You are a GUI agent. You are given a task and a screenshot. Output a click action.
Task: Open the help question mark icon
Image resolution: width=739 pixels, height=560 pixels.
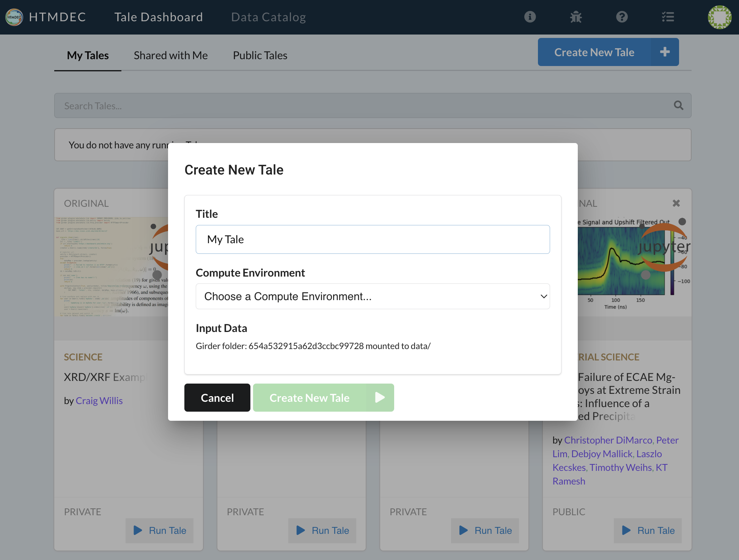(x=622, y=17)
